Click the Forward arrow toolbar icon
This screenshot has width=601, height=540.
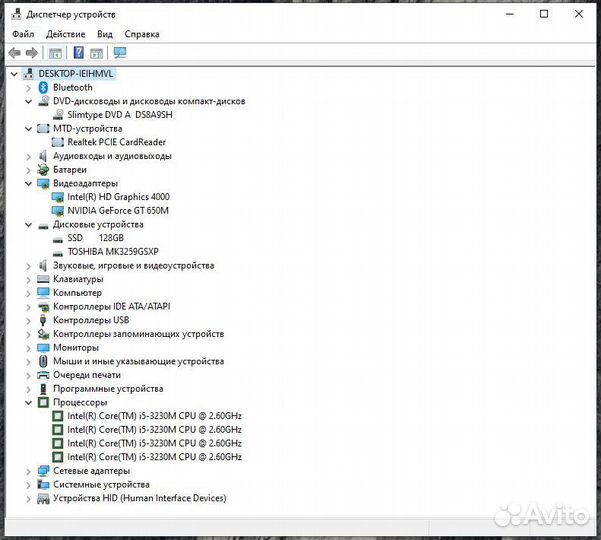32,53
